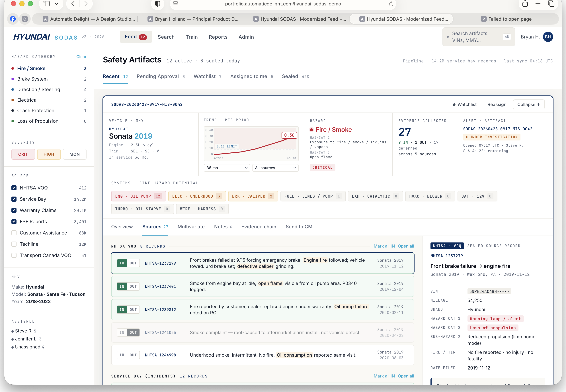Open the Sealed tab
The image size is (566, 392).
coord(295,76)
